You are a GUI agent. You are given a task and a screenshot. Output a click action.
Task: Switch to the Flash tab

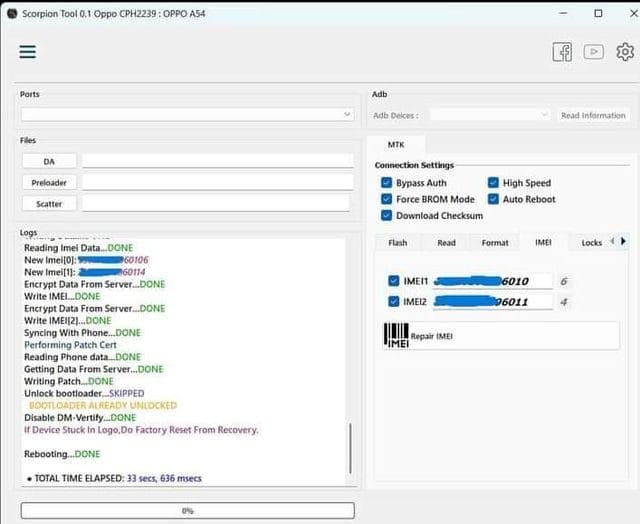(x=398, y=243)
